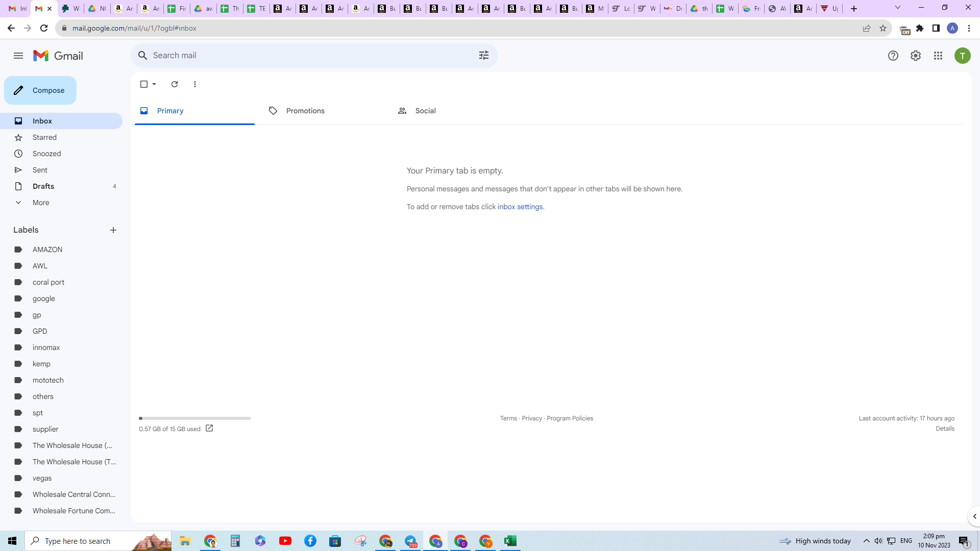Click the Compose button
The height and width of the screenshot is (551, 980).
(x=40, y=90)
